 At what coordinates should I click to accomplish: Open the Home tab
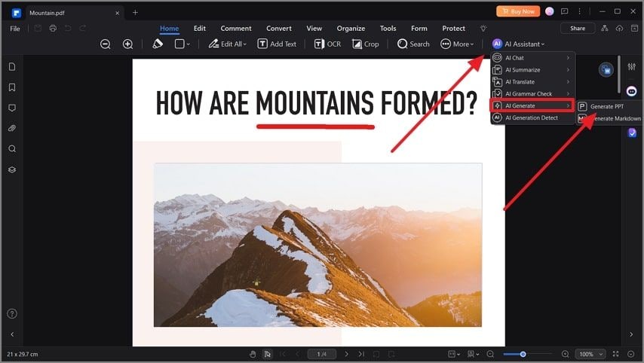click(169, 29)
